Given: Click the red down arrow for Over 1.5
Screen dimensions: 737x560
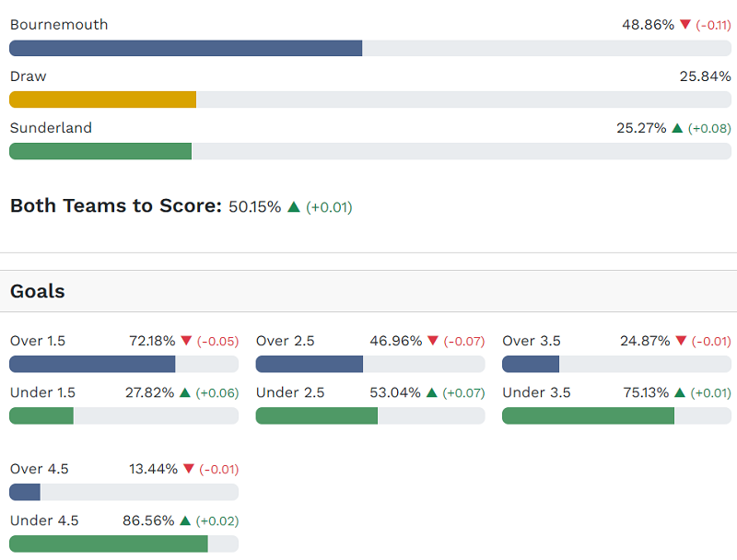Looking at the screenshot, I should [x=187, y=341].
